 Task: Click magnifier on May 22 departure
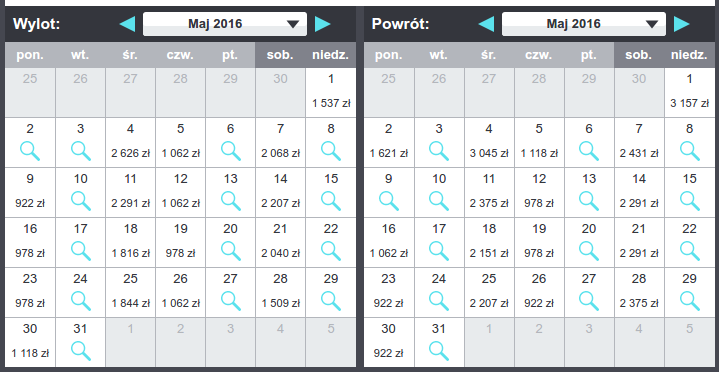(331, 251)
